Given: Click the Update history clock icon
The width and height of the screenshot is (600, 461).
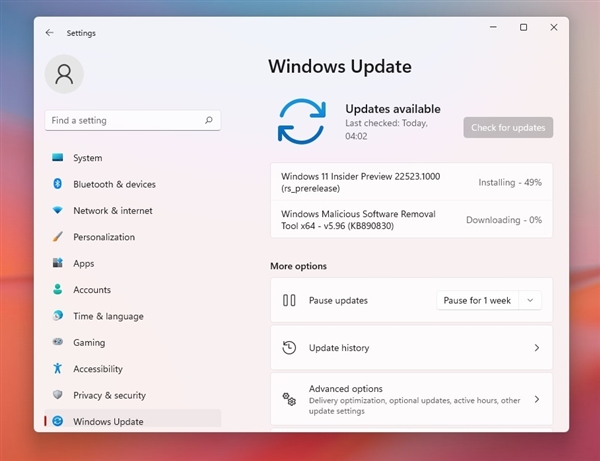Looking at the screenshot, I should coord(289,348).
